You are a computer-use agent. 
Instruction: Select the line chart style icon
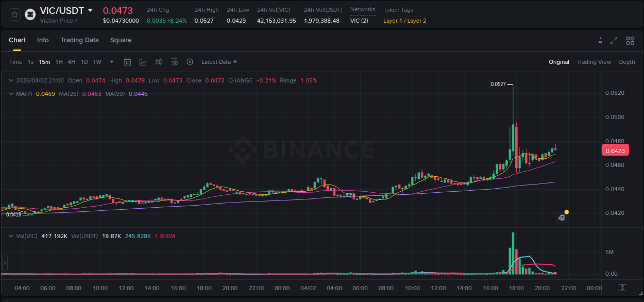pyautogui.click(x=143, y=62)
